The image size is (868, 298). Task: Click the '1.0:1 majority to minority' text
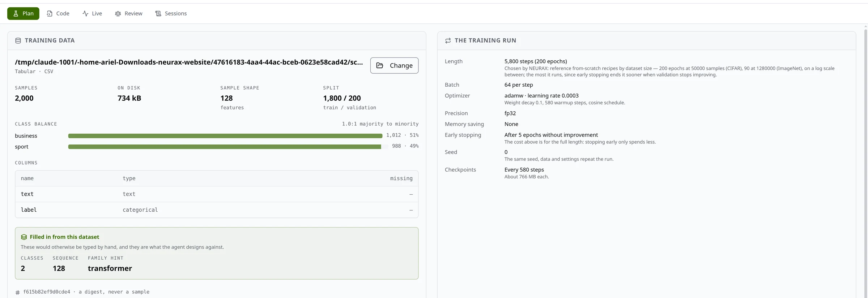[380, 124]
